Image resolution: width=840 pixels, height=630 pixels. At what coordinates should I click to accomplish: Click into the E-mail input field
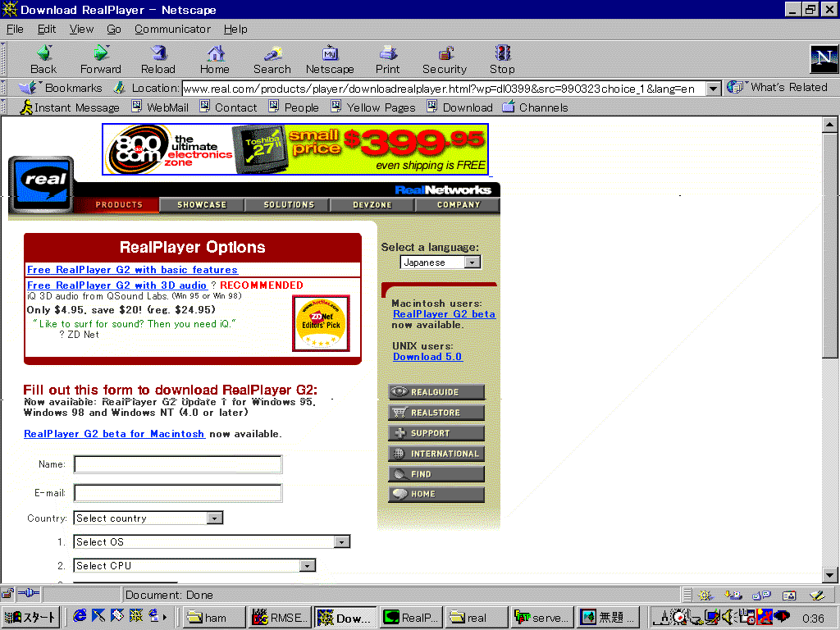[178, 493]
